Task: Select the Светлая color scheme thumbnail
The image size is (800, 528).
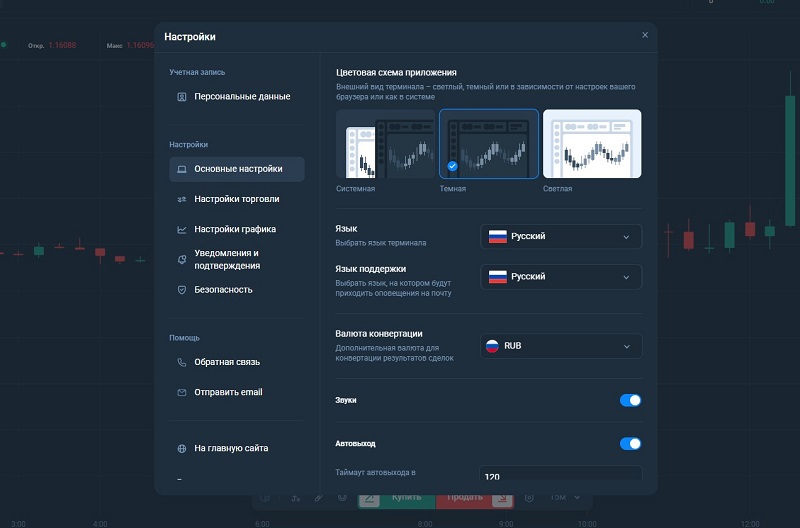Action: (x=592, y=143)
